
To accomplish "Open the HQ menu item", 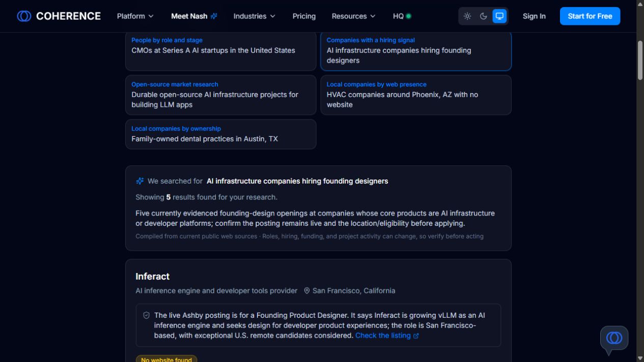I will [402, 16].
